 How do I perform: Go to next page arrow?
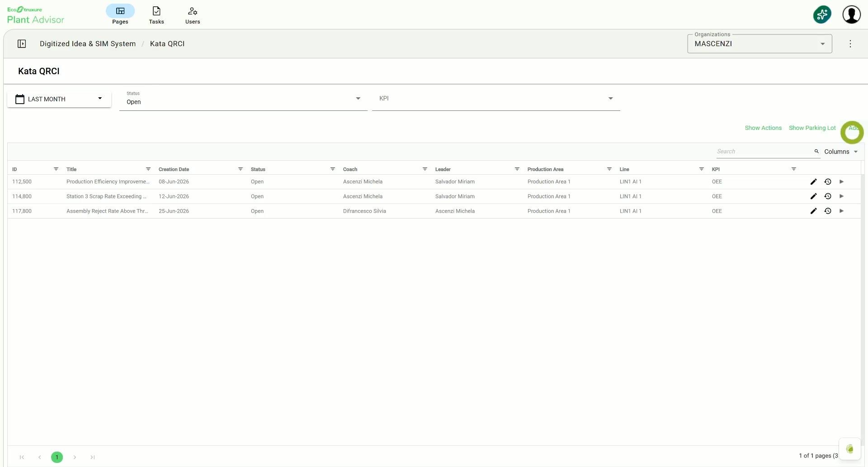pyautogui.click(x=75, y=457)
